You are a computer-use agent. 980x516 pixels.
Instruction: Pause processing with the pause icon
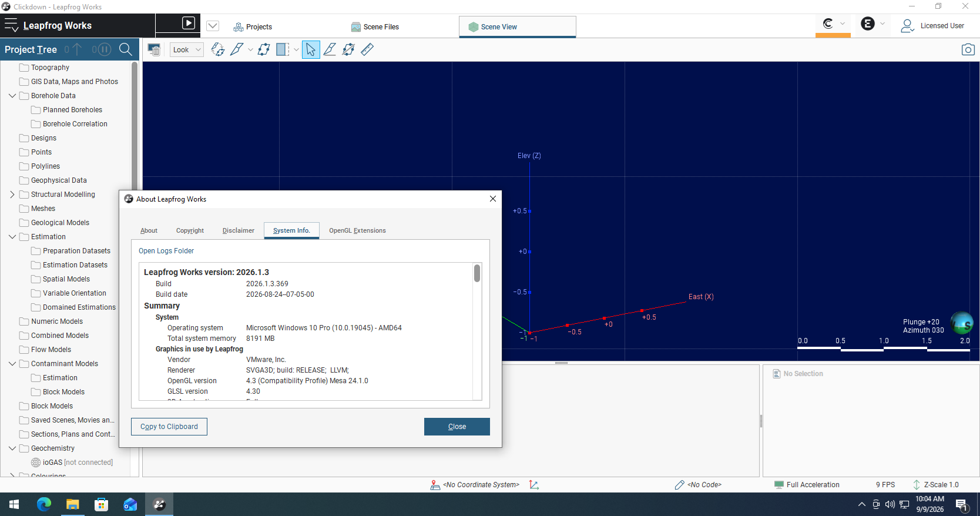pos(103,49)
